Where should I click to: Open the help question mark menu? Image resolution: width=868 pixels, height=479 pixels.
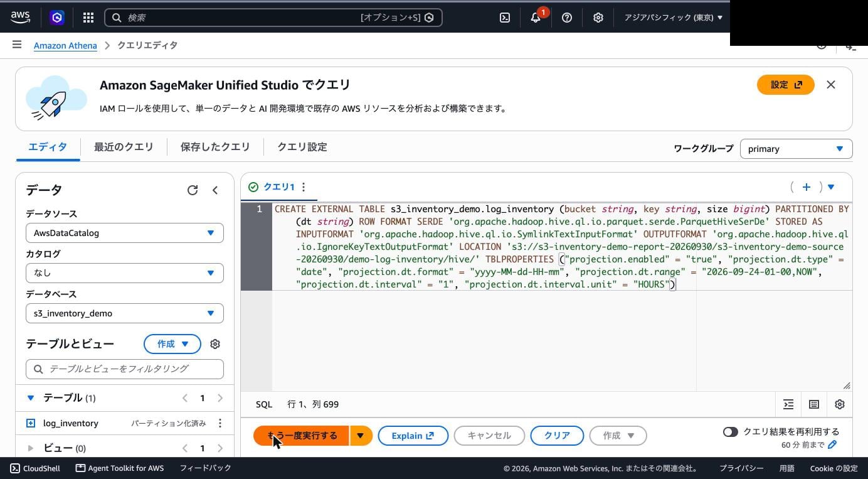(567, 18)
